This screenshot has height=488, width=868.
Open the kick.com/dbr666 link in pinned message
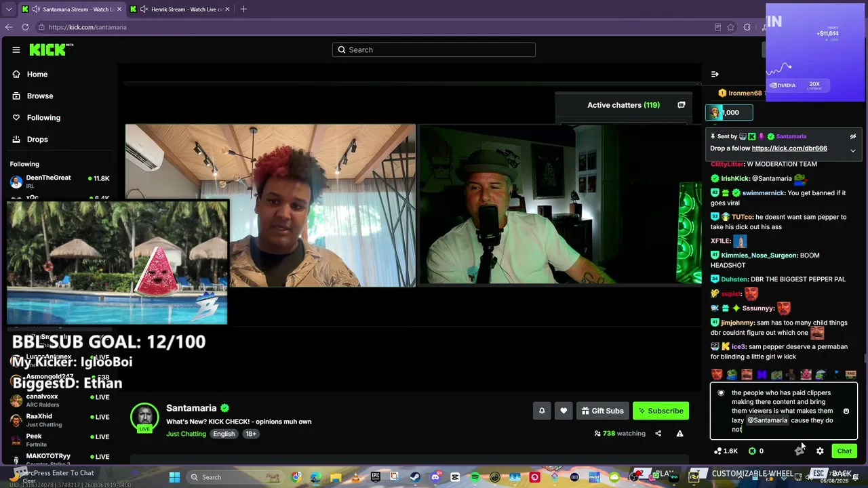[x=789, y=148]
